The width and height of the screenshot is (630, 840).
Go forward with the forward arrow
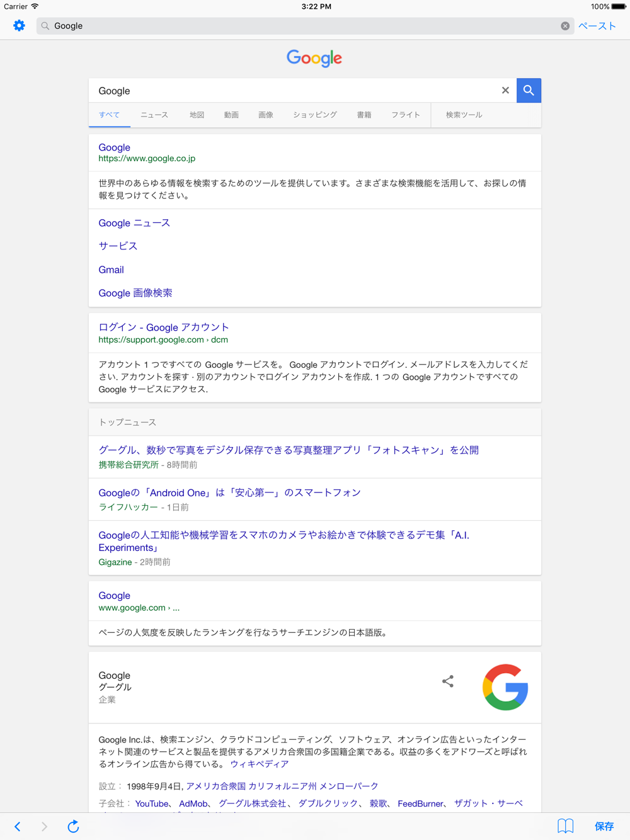(x=44, y=826)
